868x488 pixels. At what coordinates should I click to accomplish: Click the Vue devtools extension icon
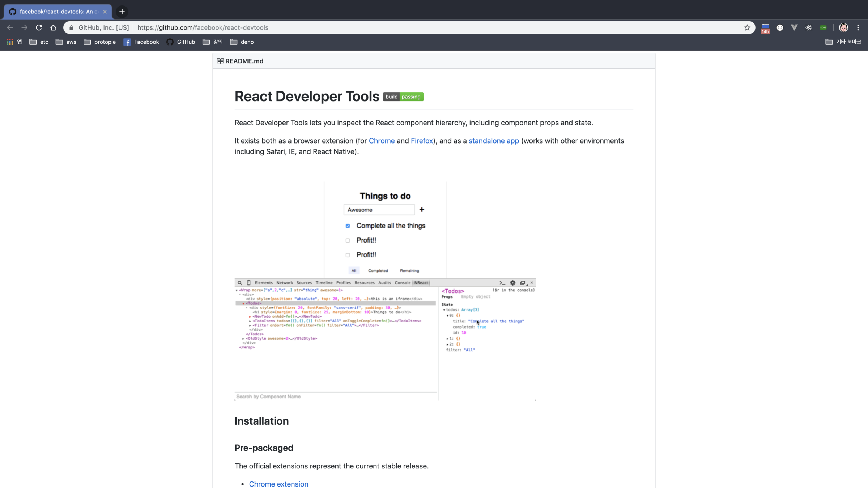point(794,27)
